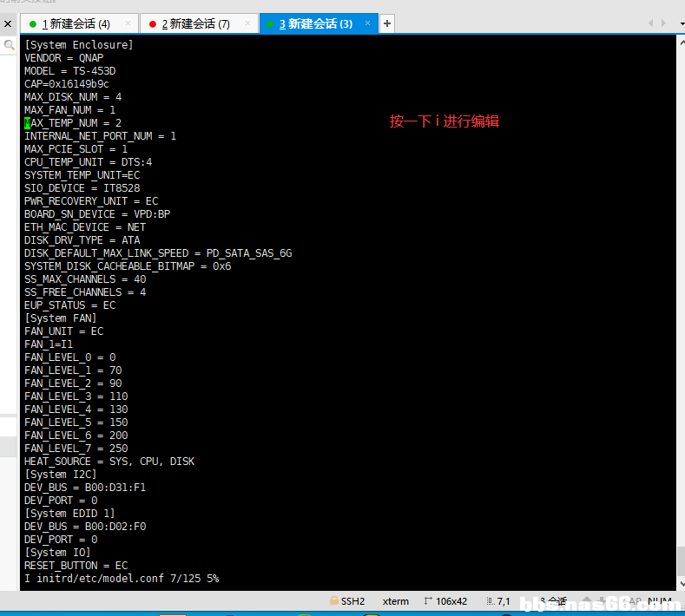
Task: Open a new session tab with plus button
Action: click(387, 23)
